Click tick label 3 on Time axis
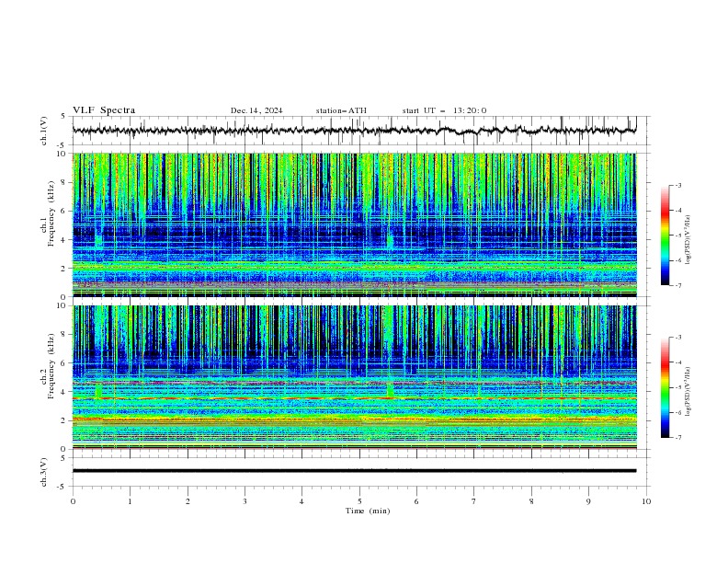This screenshot has height=563, width=728. click(x=245, y=501)
